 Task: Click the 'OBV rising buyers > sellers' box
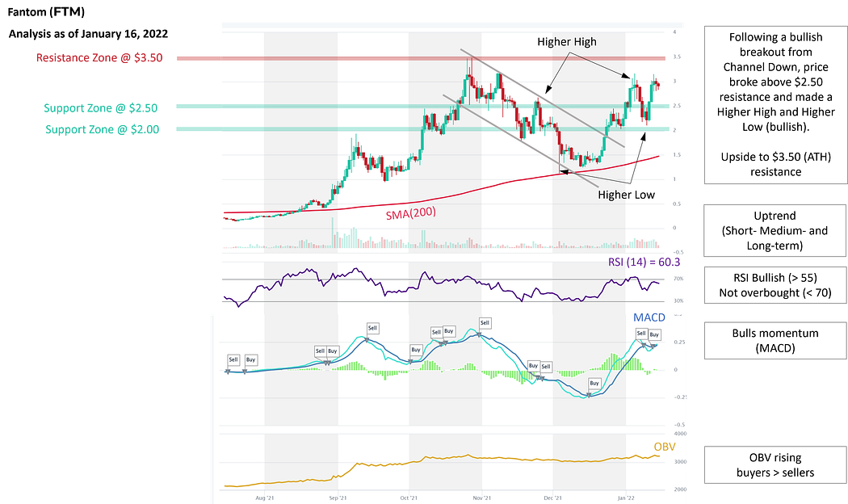tap(775, 465)
